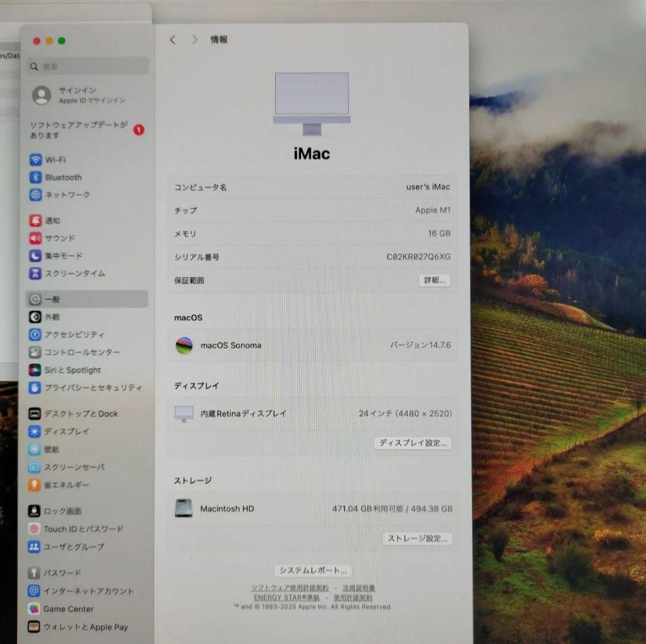This screenshot has height=644, width=646.
Task: Open the システムレポート
Action: pyautogui.click(x=312, y=570)
